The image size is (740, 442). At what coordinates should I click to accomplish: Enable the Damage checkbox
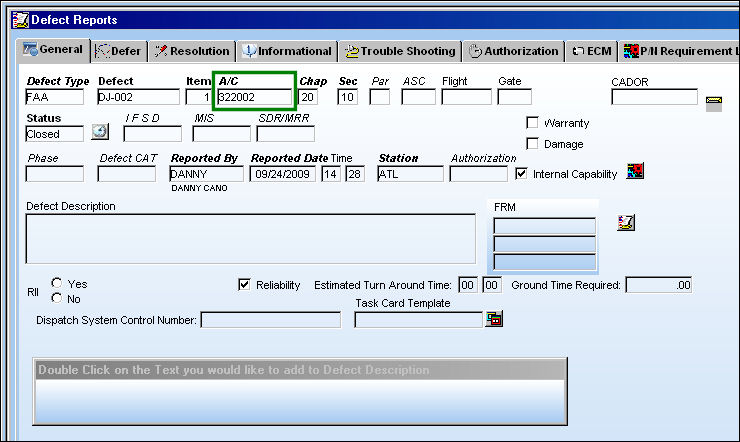(532, 143)
